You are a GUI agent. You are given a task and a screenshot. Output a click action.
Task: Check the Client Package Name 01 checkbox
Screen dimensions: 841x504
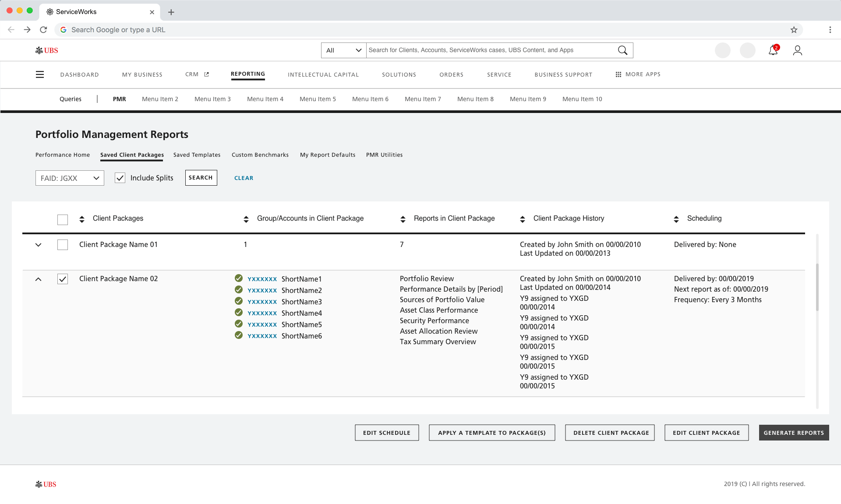click(63, 245)
